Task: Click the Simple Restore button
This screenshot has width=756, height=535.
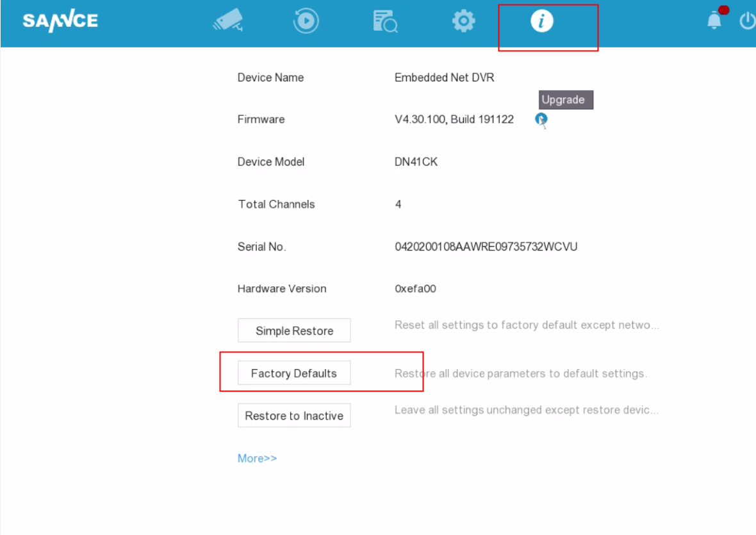Action: pyautogui.click(x=294, y=331)
